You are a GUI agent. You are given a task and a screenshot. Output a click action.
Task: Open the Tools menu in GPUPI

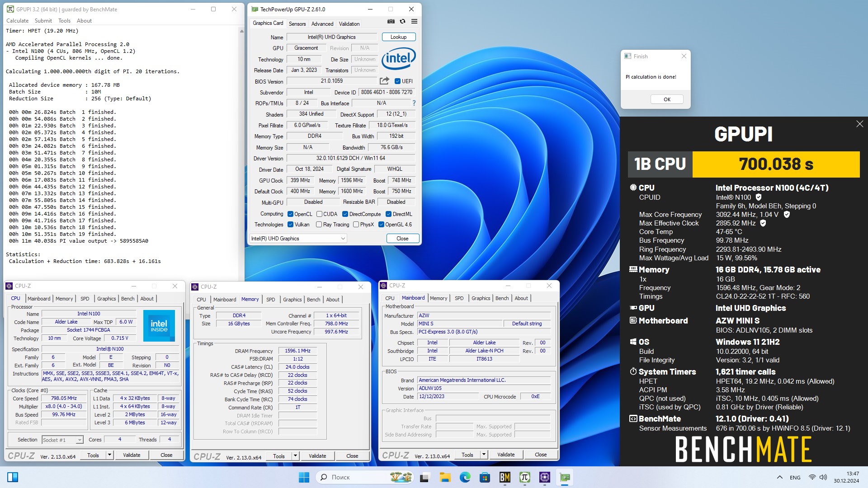(x=65, y=21)
